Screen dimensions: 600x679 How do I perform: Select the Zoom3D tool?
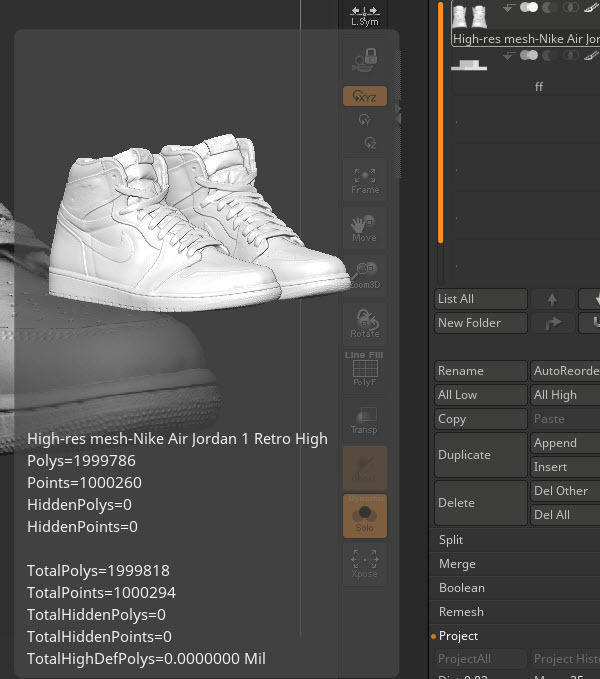[365, 275]
